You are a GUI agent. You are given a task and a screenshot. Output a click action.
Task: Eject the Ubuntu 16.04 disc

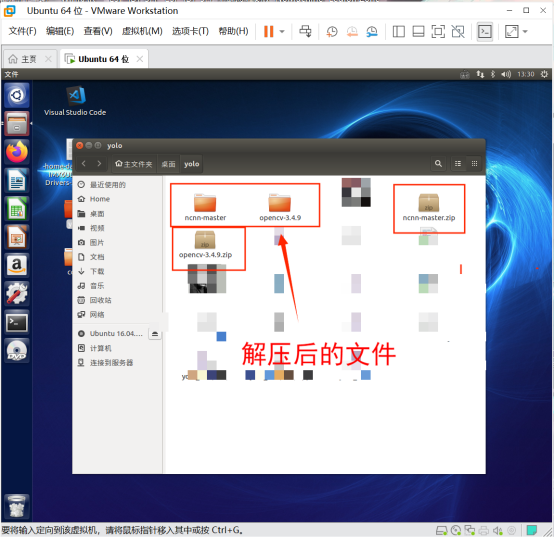coord(155,334)
